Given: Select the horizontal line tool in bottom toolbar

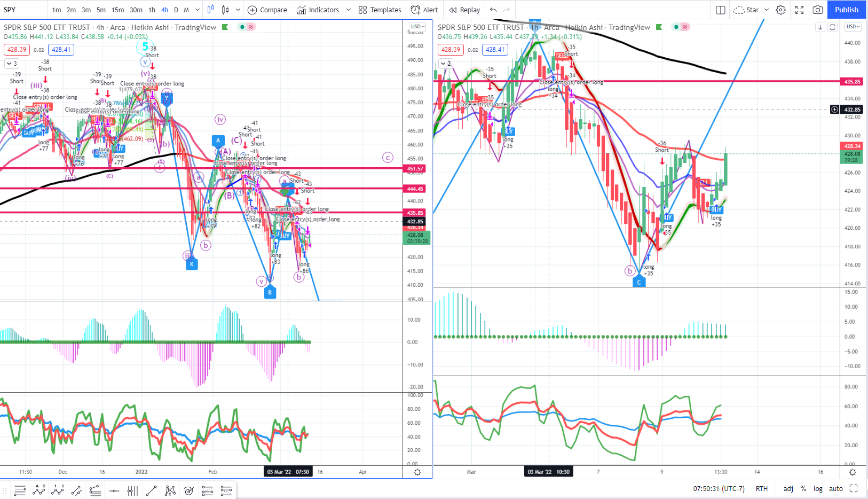Looking at the screenshot, I should [114, 490].
